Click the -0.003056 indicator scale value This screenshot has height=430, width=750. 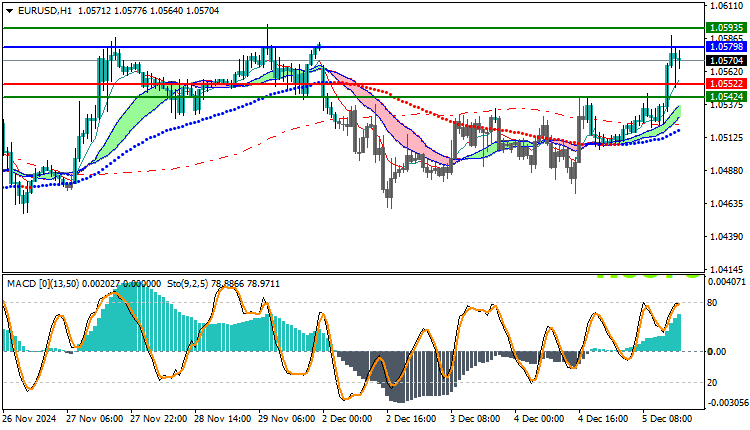(727, 403)
